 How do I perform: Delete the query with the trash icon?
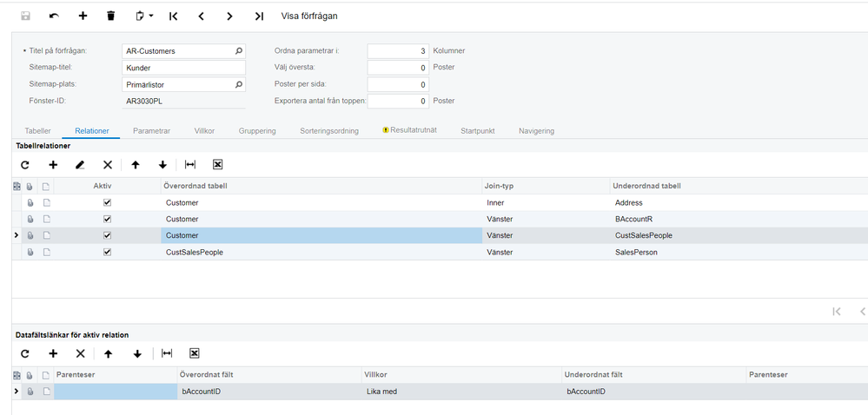coord(110,16)
